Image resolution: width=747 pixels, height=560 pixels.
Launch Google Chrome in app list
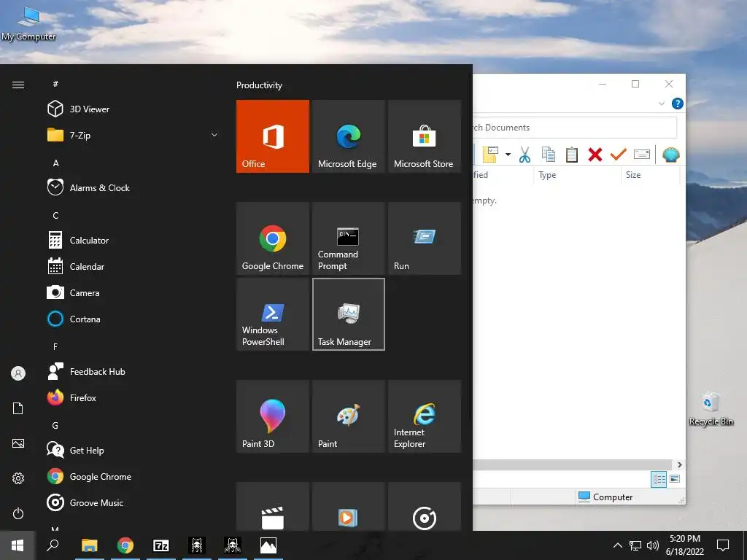133,476
